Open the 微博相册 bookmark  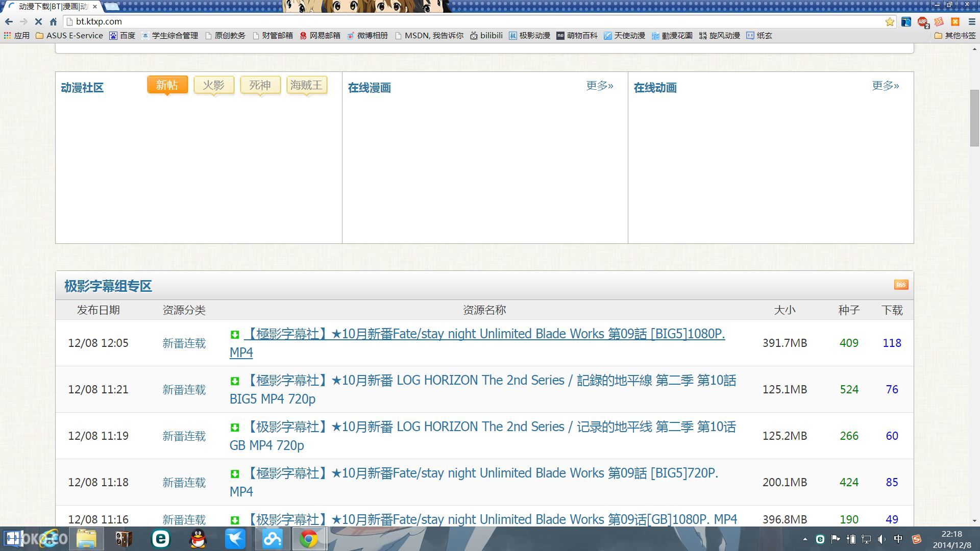(x=367, y=35)
